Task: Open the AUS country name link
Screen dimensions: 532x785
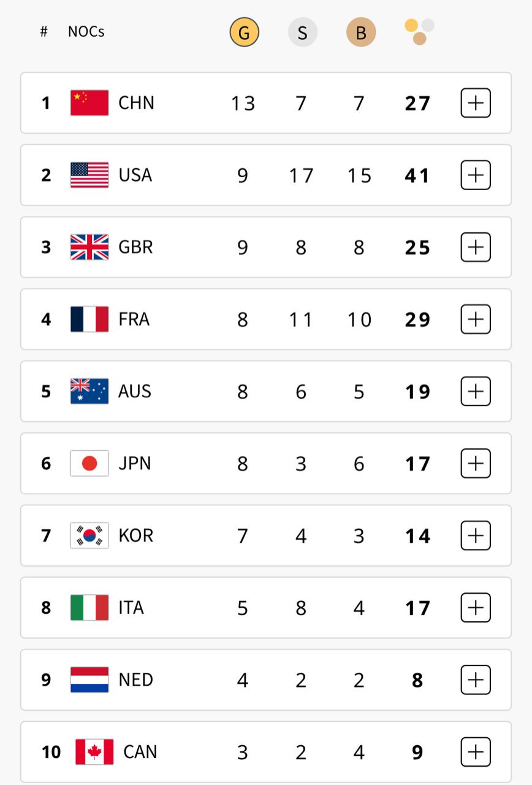Action: pos(135,391)
